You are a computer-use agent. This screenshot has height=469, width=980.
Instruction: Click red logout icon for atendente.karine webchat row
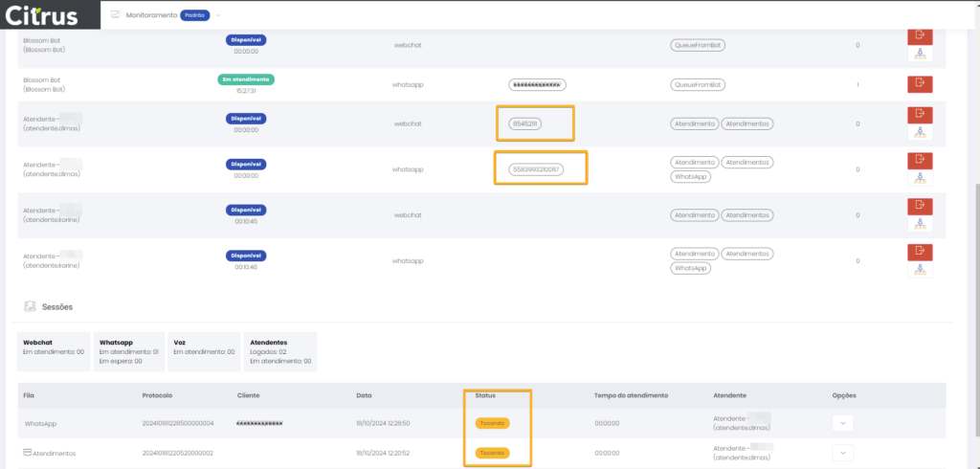point(919,206)
